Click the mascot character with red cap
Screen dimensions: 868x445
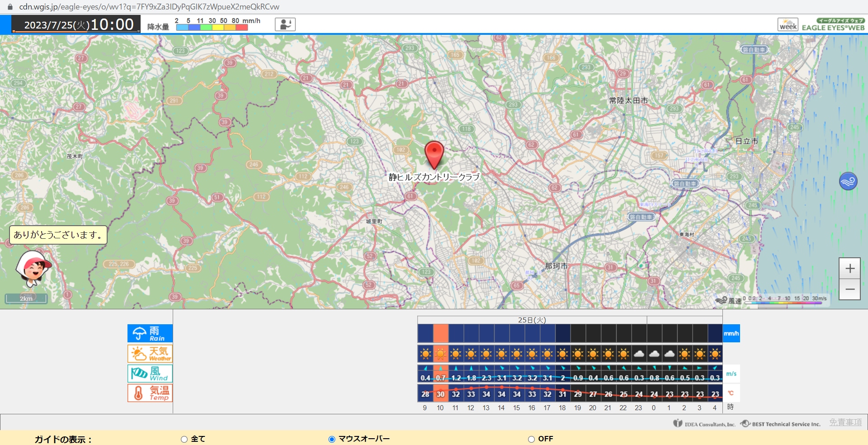33,268
